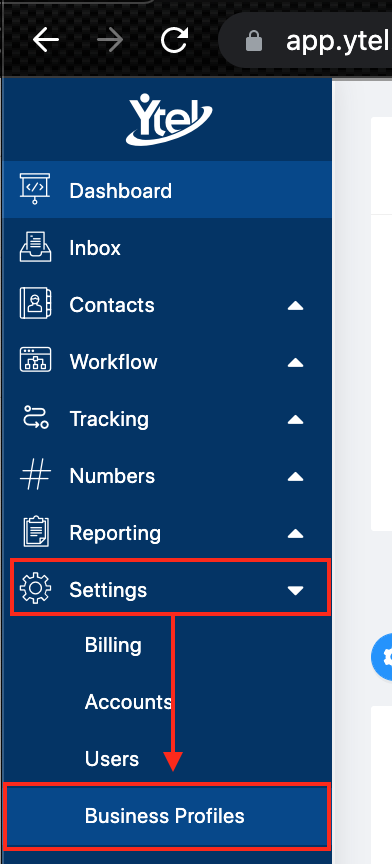Expand the Tracking submenu arrow
This screenshot has height=864, width=392.
[296, 419]
